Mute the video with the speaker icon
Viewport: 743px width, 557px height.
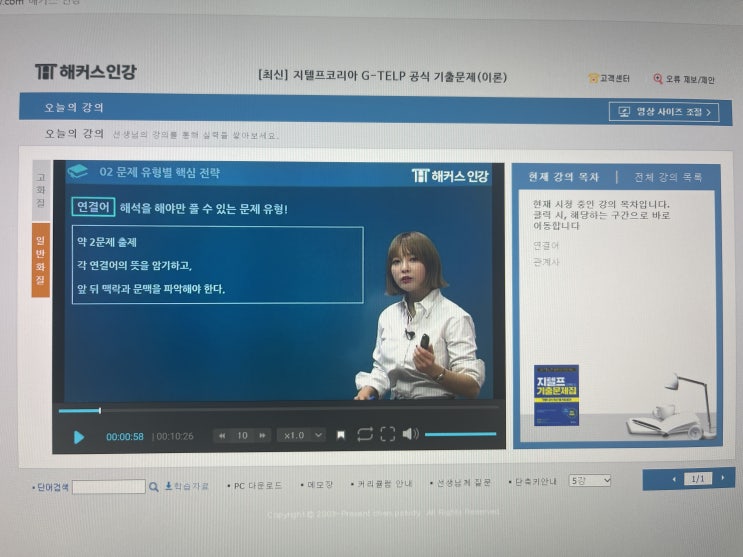click(x=410, y=434)
